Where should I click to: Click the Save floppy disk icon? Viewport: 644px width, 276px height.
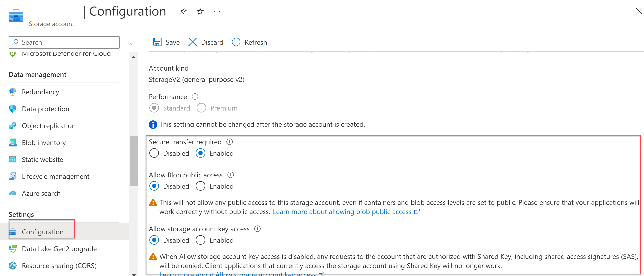pos(157,42)
